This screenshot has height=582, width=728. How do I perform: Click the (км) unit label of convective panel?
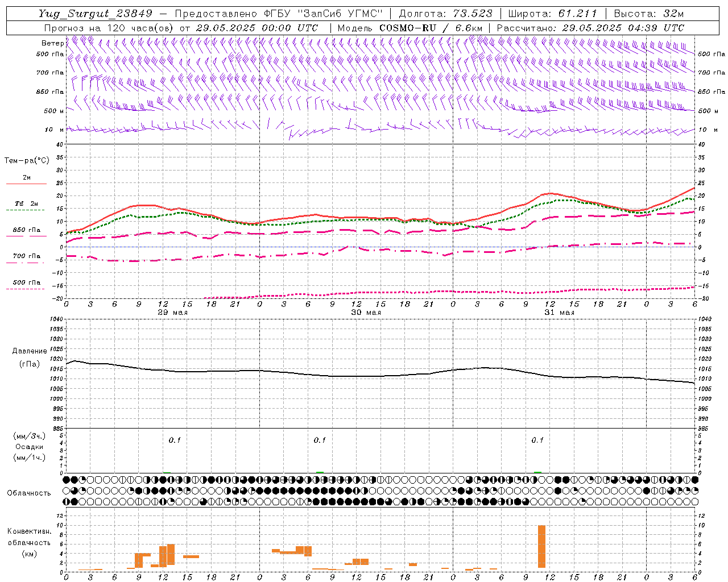coord(30,554)
